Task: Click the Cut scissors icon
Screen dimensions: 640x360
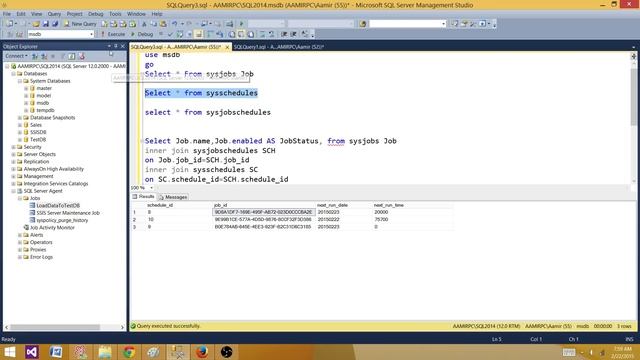Action: click(x=144, y=24)
